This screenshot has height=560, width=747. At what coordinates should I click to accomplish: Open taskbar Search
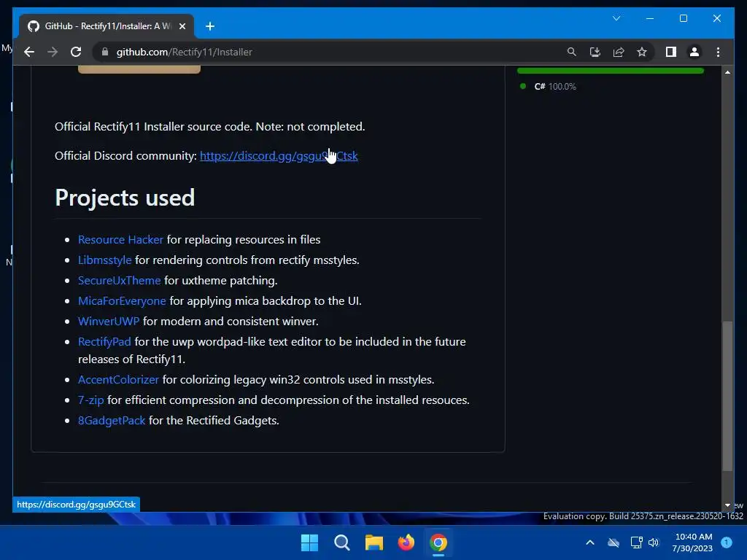pos(341,542)
